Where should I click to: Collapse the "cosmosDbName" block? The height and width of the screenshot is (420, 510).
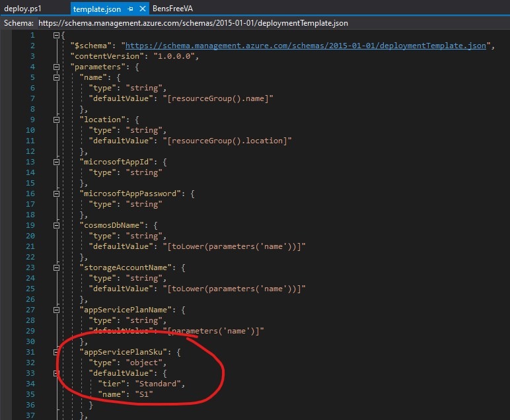tap(56, 225)
